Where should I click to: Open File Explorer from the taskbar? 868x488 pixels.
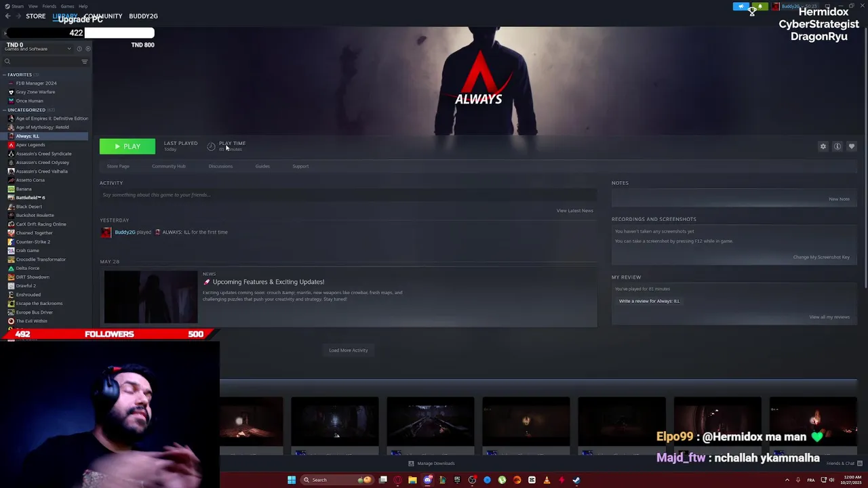point(412,480)
